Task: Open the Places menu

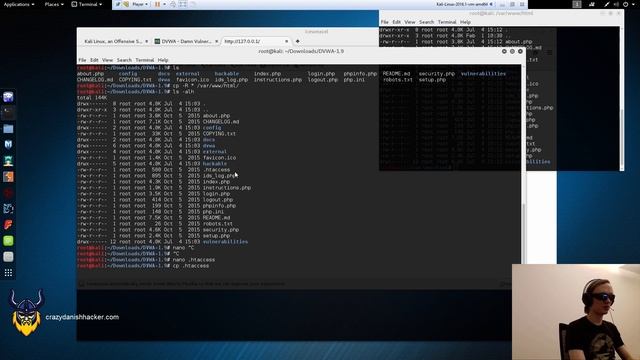Action: [x=54, y=4]
